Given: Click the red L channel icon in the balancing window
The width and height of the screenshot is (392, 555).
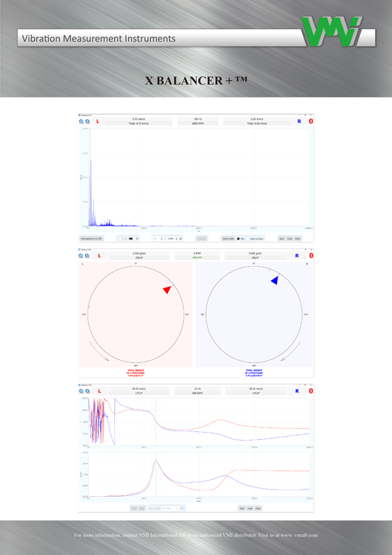Looking at the screenshot, I should (99, 256).
